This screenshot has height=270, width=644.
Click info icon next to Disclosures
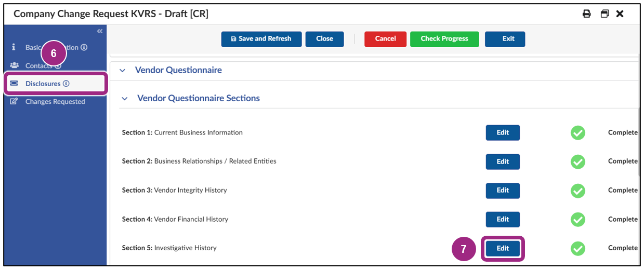pyautogui.click(x=66, y=84)
